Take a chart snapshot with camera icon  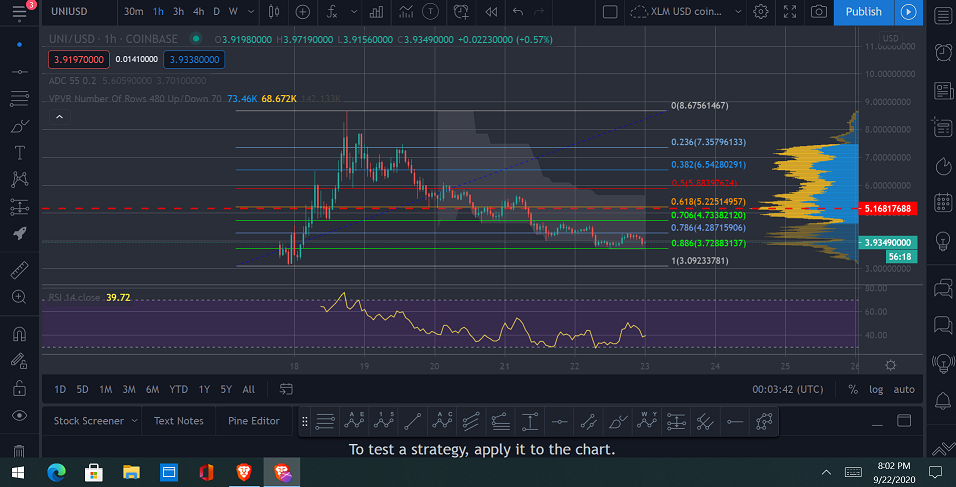click(x=819, y=12)
